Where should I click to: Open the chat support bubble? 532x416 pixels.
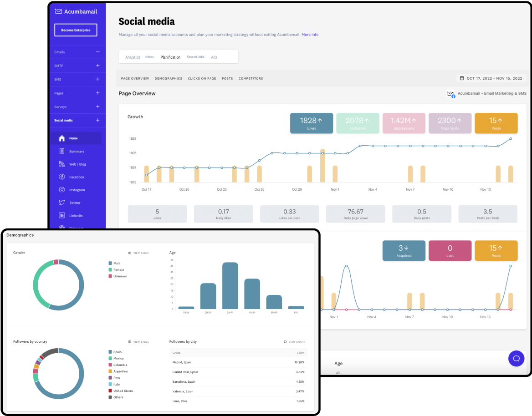(x=516, y=358)
